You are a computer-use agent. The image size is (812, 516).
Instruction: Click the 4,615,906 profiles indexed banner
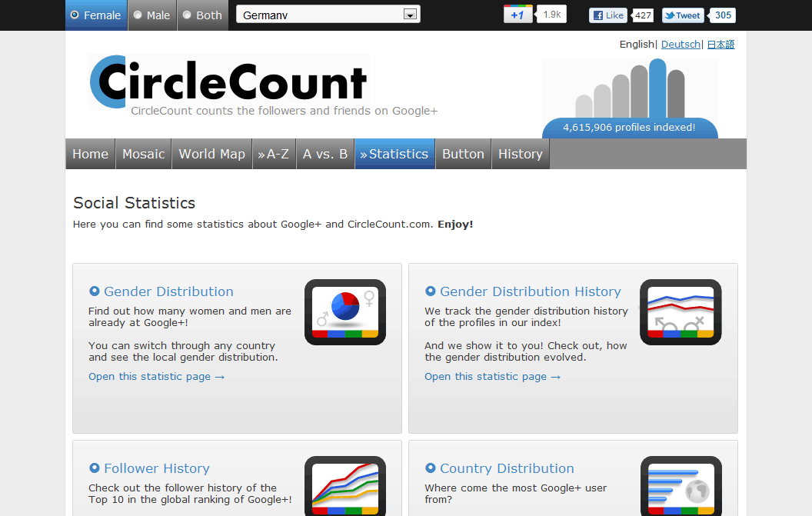click(x=629, y=128)
